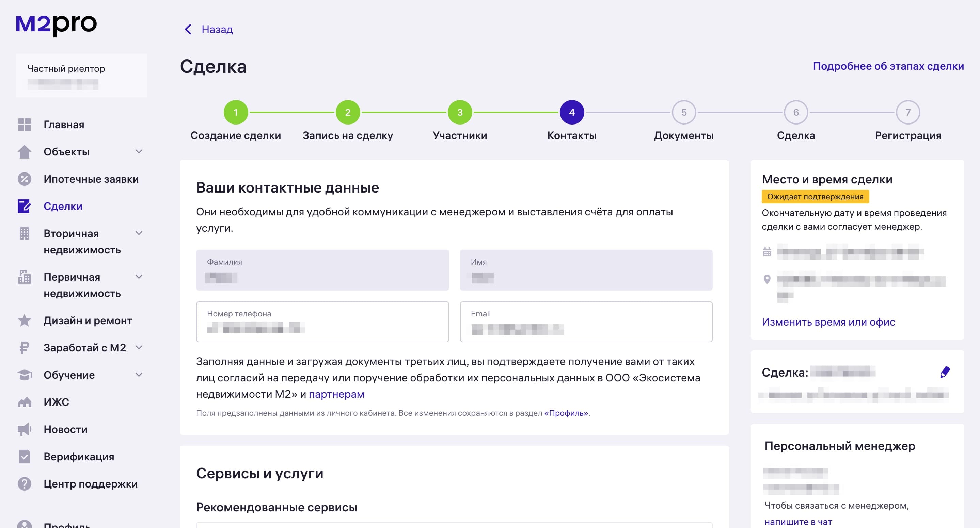
Task: Expand the Заработай с М2 chevron
Action: [139, 347]
